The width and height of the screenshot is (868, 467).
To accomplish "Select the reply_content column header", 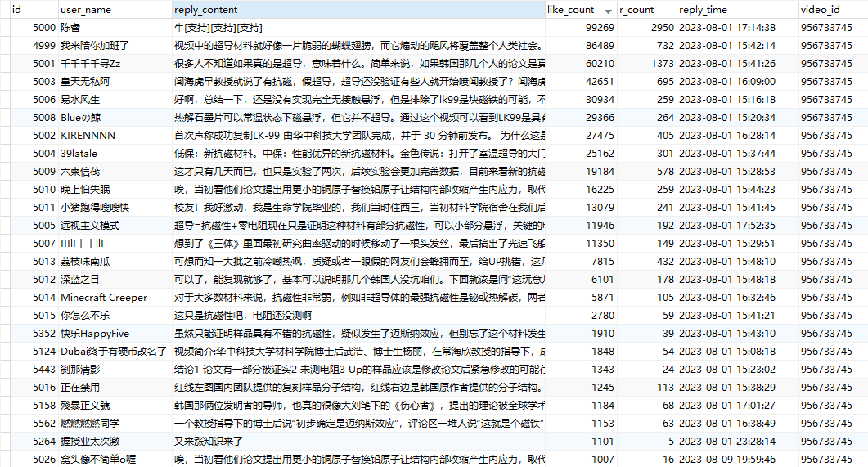I will (358, 10).
